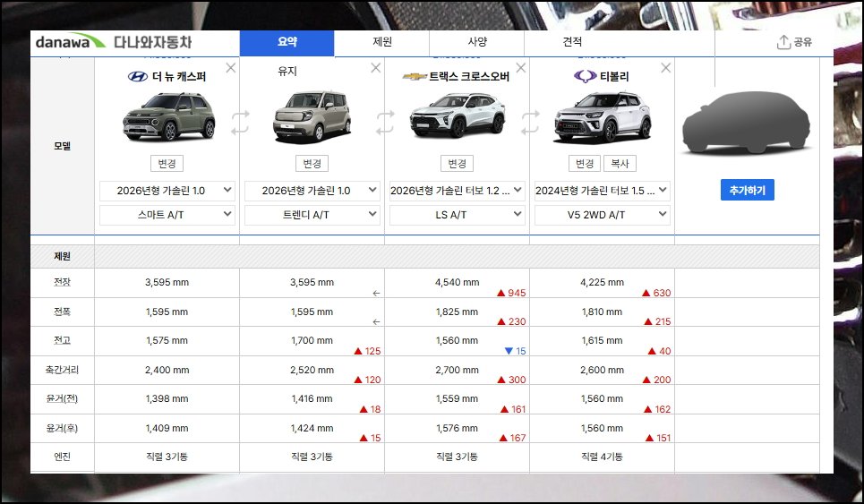Viewport: 864px width, 504px height.
Task: Click the 전고 spec label link
Action: [x=63, y=340]
